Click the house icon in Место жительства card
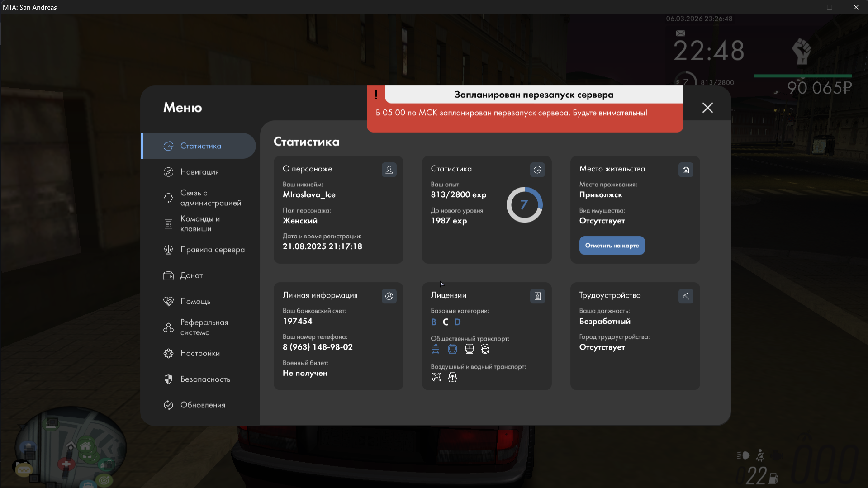868x488 pixels. 686,170
